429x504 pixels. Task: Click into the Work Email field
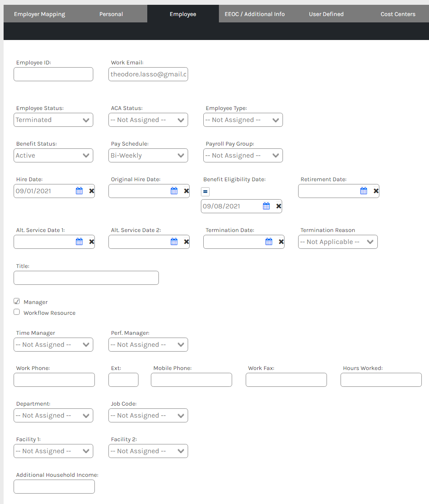[x=148, y=74]
